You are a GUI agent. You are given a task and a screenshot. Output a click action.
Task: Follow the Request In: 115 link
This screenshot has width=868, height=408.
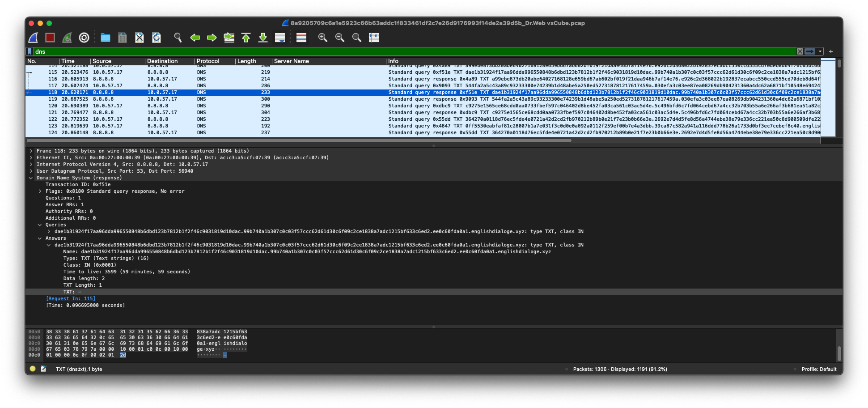coord(70,298)
